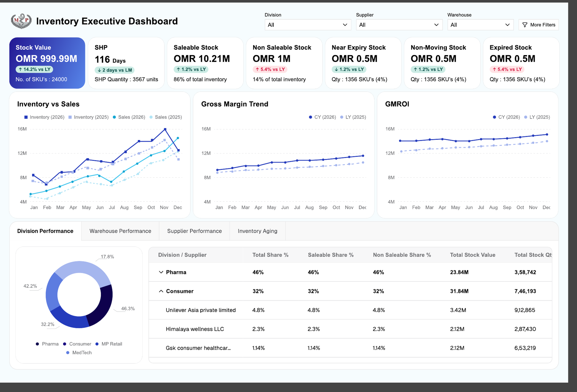Click Consumer legend dot under donut
Screen dimensions: 577x392
(x=64, y=344)
